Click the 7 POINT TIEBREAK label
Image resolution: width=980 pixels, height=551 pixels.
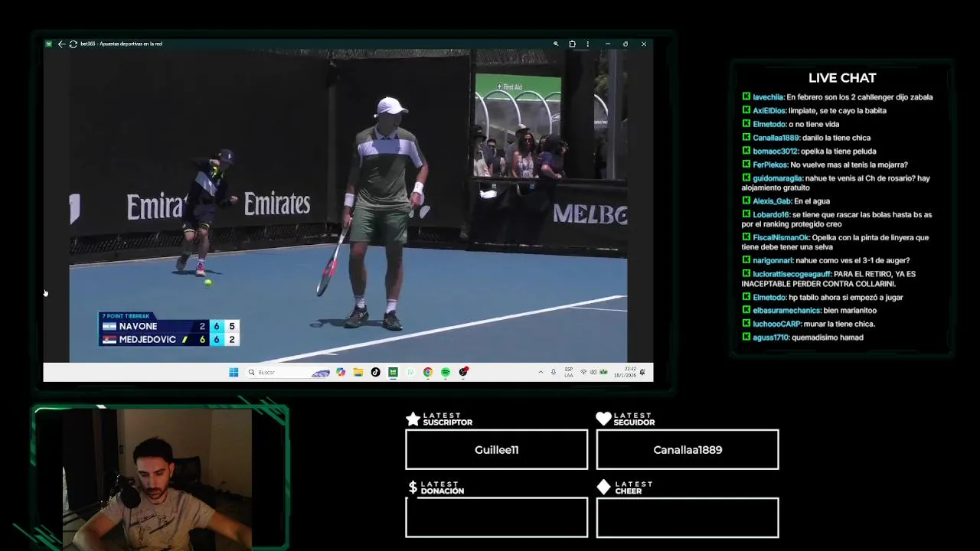[x=126, y=316]
